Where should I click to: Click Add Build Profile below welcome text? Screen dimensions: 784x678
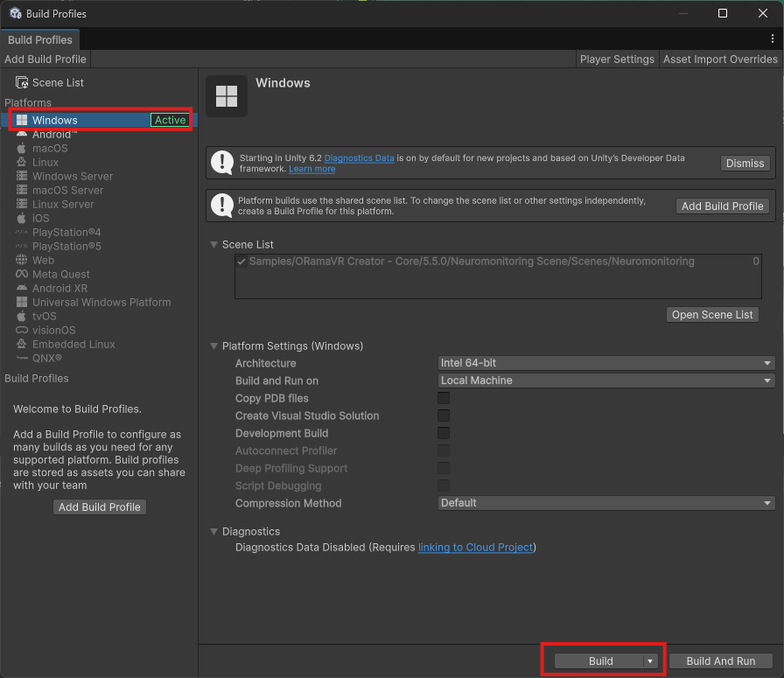coord(100,507)
